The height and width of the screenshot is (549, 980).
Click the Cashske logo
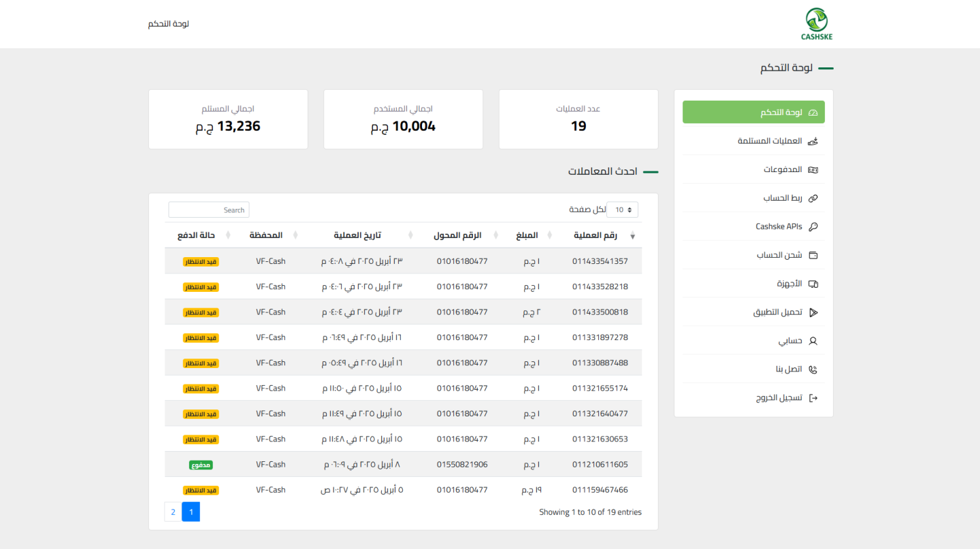click(x=816, y=24)
